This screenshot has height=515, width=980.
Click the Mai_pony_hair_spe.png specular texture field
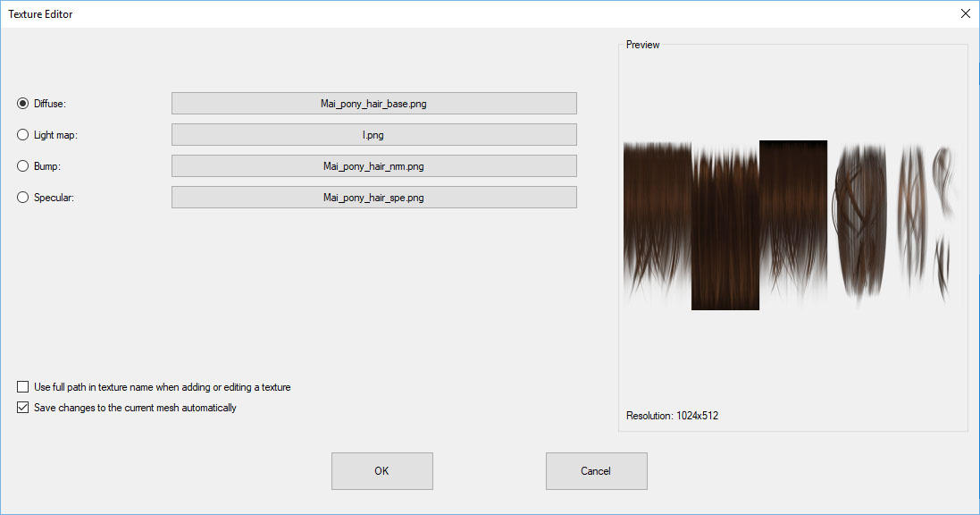tap(373, 197)
